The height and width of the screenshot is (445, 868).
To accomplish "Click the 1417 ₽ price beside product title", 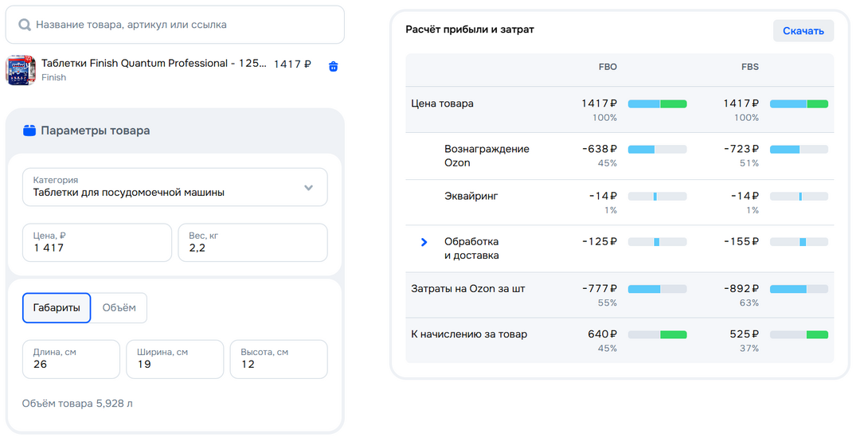I will pos(292,64).
